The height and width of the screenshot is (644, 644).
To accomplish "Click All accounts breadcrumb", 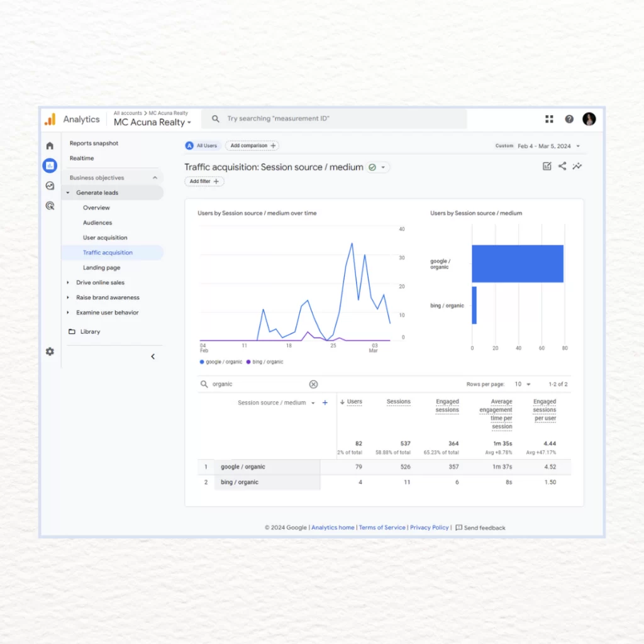I will tap(128, 113).
